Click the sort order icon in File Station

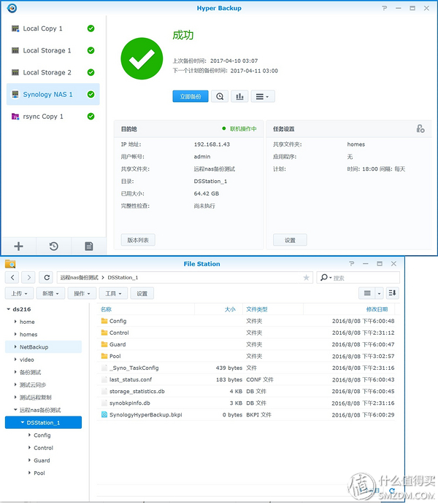point(392,293)
